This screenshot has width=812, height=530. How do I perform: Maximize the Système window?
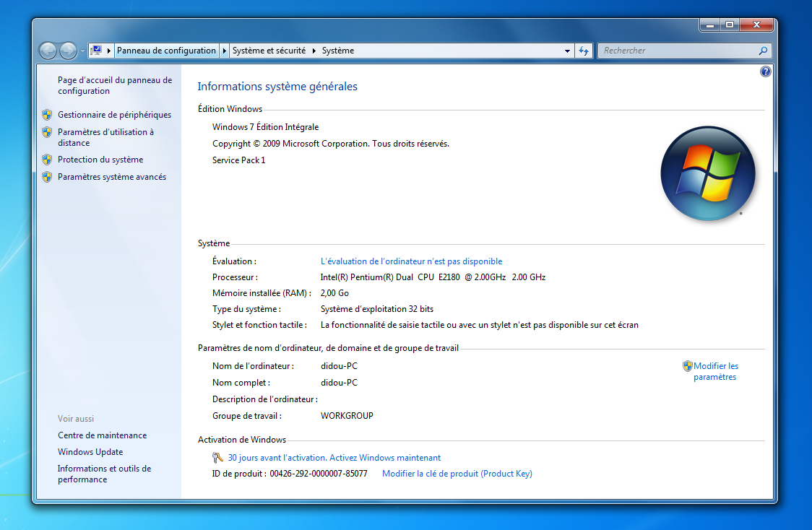[x=730, y=25]
